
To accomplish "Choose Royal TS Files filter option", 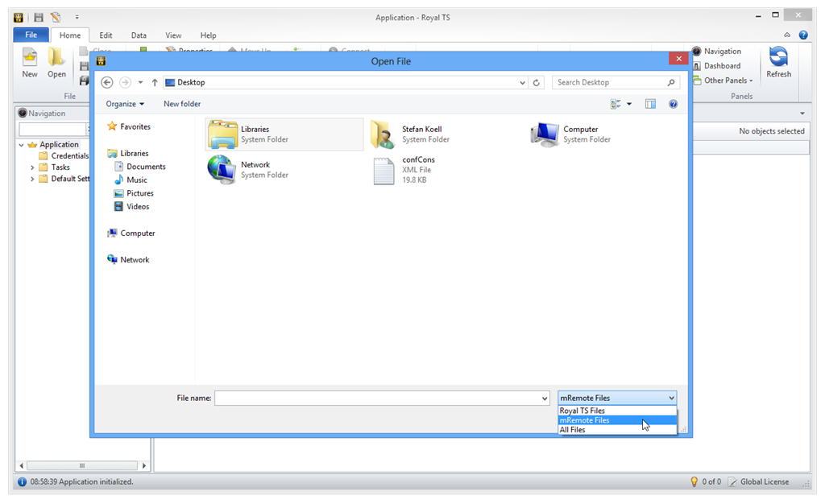I will [617, 411].
